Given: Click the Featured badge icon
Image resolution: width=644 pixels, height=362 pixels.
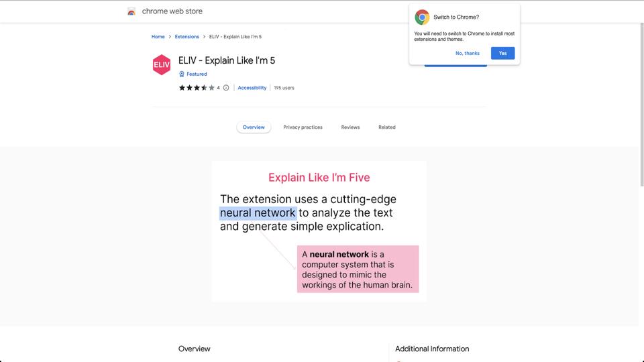Looking at the screenshot, I should click(x=182, y=74).
